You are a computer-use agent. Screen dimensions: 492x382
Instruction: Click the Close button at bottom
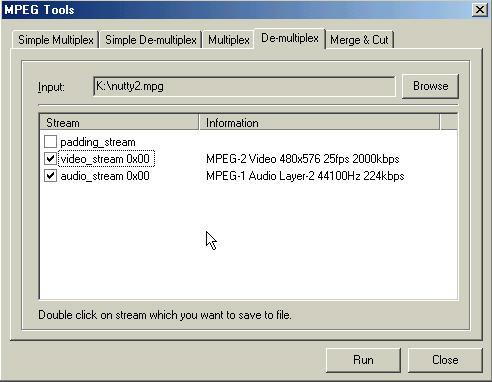coord(445,360)
